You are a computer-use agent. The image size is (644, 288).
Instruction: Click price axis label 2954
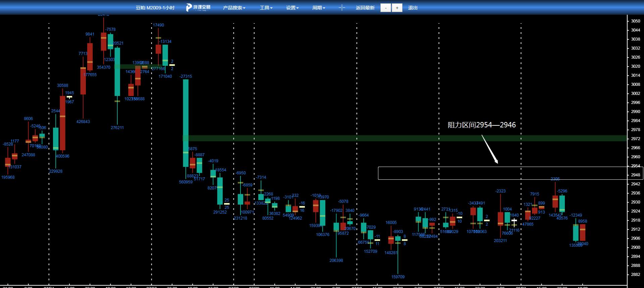(635, 166)
